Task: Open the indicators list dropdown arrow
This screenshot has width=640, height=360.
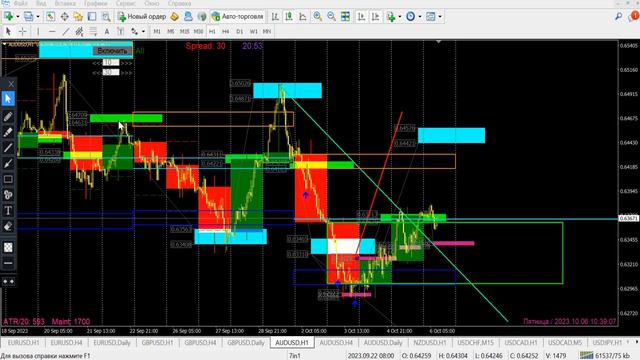Action: click(x=400, y=17)
